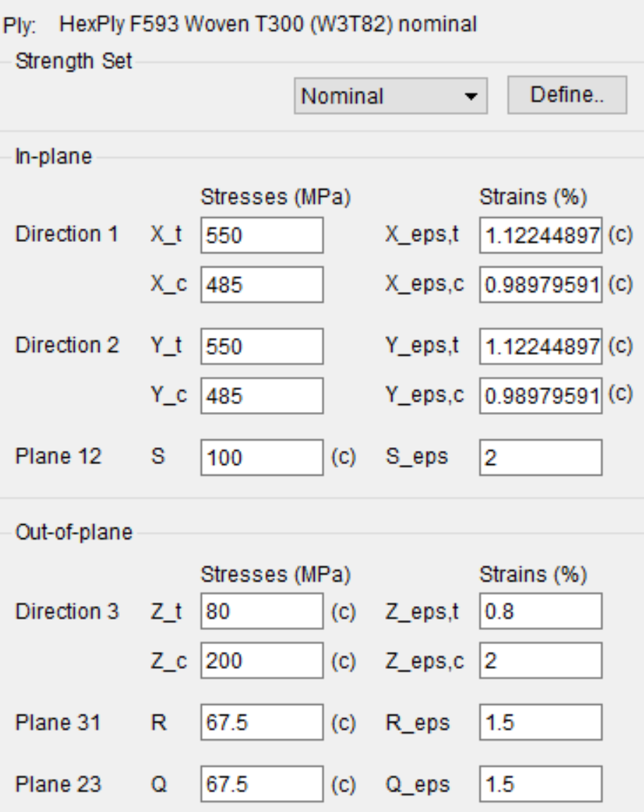Click the Z_eps,t strain field
Image resolution: width=644 pixels, height=812 pixels.
click(x=540, y=611)
